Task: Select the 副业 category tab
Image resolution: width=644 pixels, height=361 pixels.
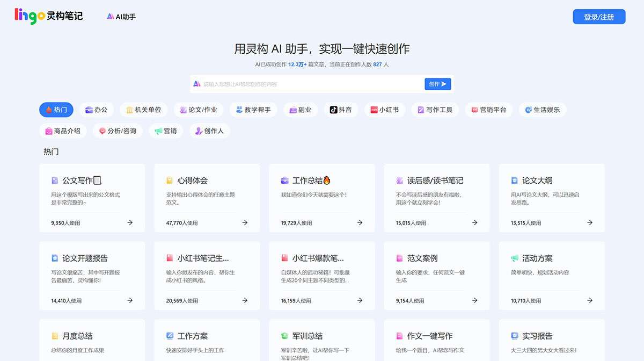Action: click(x=301, y=110)
